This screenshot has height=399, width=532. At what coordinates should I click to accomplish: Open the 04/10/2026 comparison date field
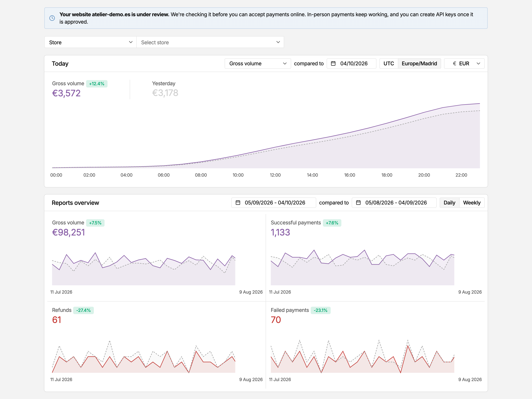pos(351,63)
